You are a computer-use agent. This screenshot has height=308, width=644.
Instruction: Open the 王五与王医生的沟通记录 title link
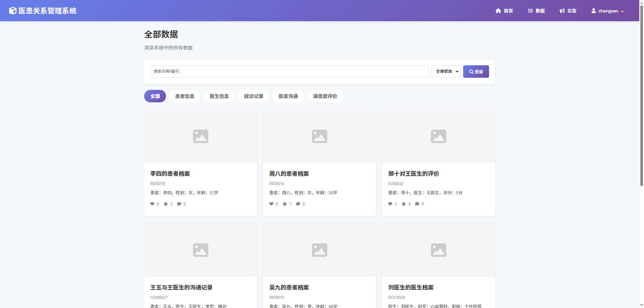(x=182, y=287)
